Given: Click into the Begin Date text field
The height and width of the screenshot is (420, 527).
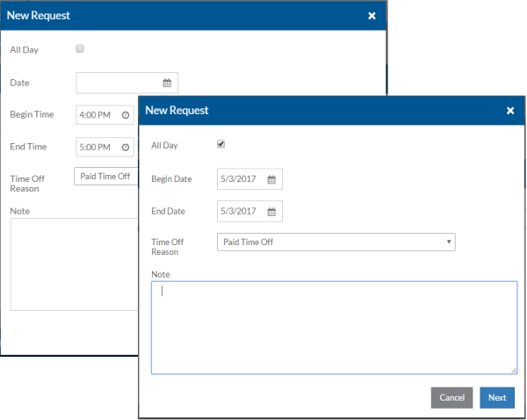Looking at the screenshot, I should [x=240, y=179].
